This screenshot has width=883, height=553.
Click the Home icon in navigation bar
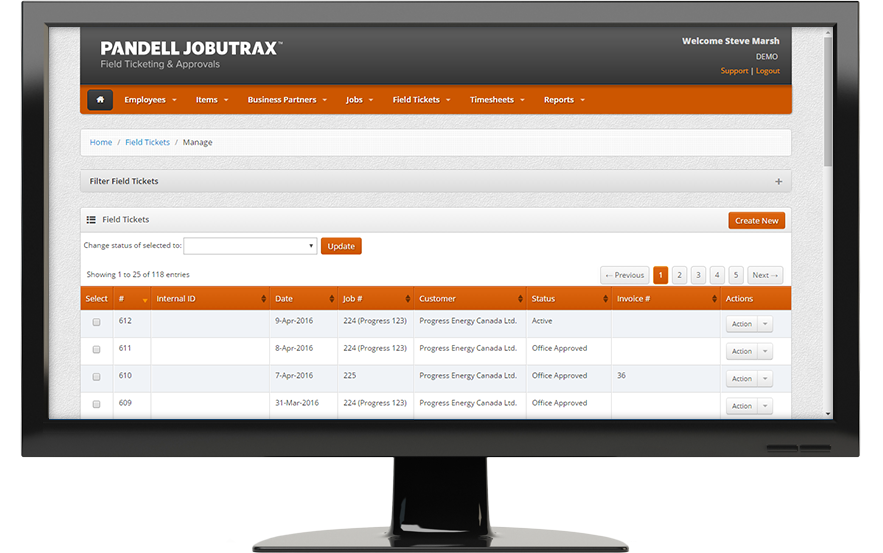(x=100, y=100)
